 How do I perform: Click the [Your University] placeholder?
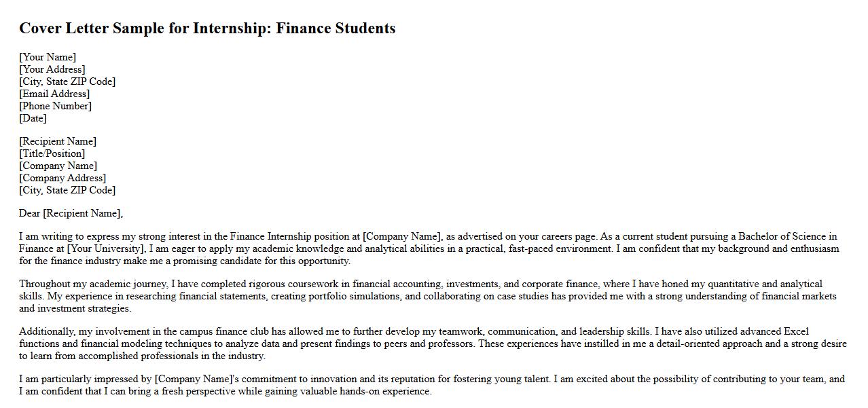(x=107, y=248)
